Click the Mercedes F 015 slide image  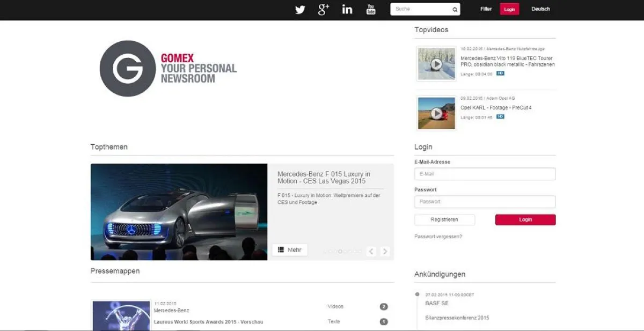tap(179, 212)
